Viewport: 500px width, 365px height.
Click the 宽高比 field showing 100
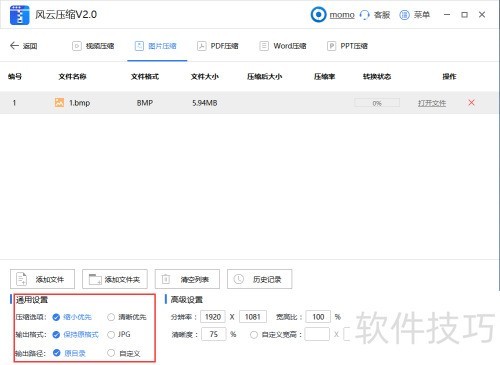point(318,317)
